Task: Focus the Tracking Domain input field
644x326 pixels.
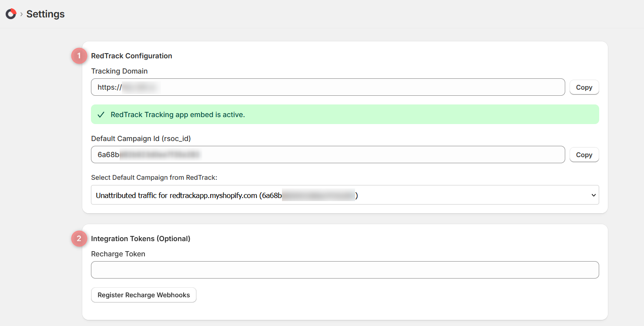Action: (x=328, y=87)
